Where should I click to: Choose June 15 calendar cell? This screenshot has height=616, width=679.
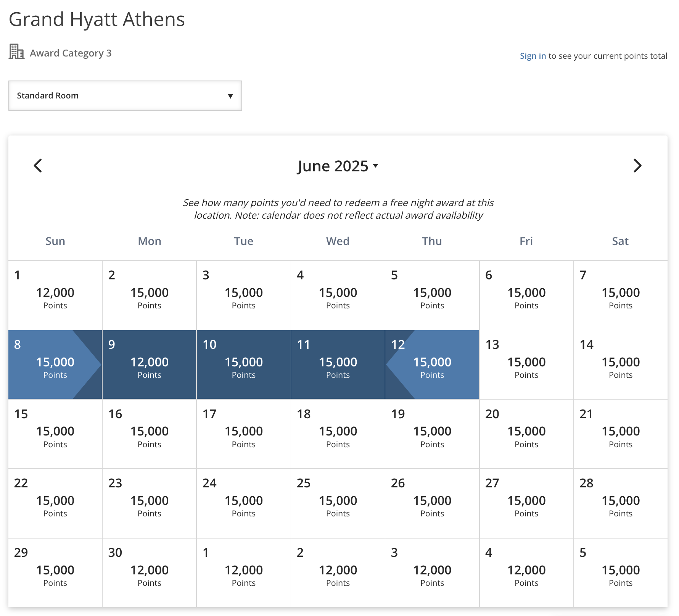pyautogui.click(x=55, y=434)
